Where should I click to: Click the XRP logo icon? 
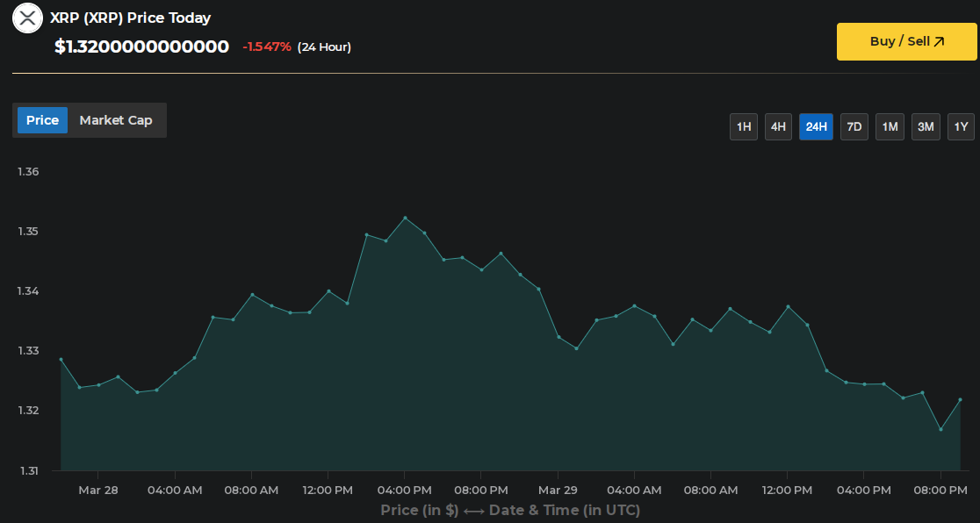27,18
